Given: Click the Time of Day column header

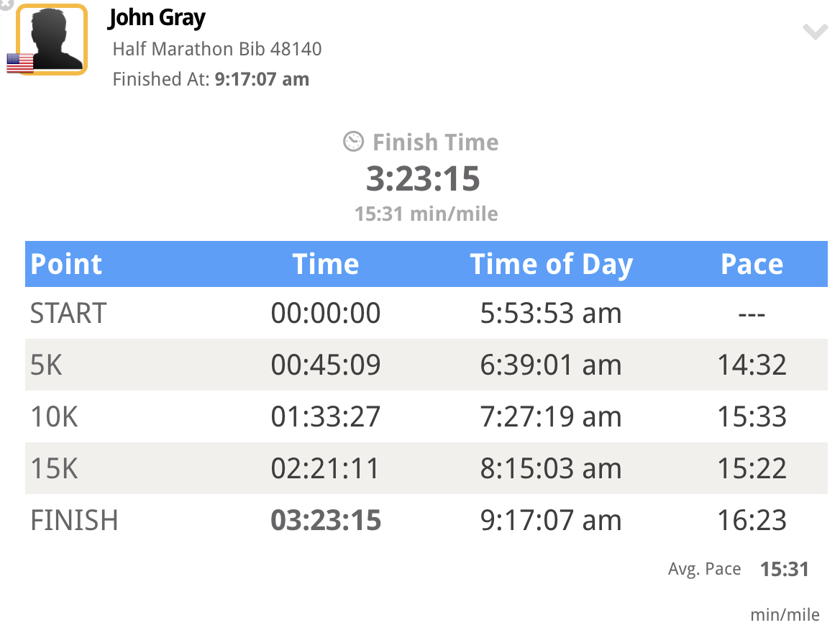Looking at the screenshot, I should point(551,265).
